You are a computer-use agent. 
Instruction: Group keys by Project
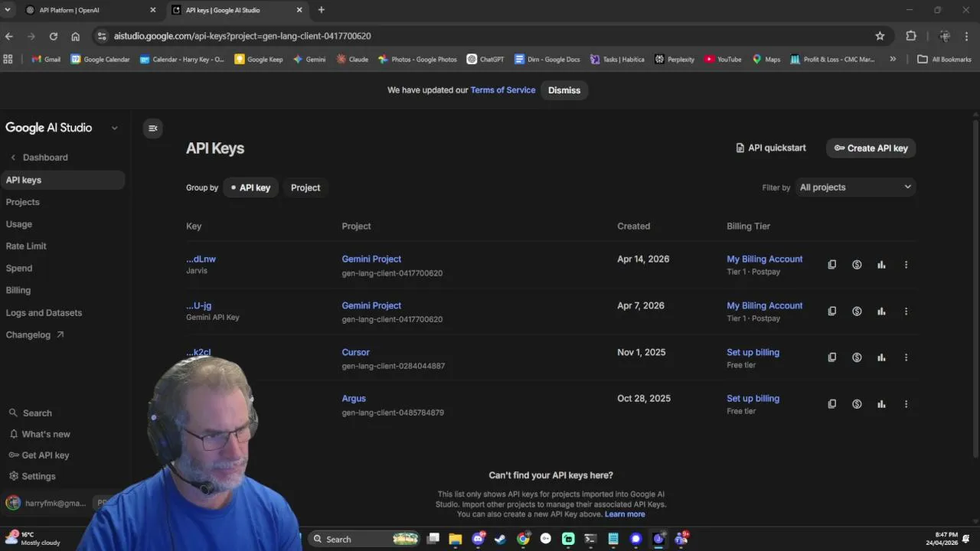pyautogui.click(x=305, y=187)
